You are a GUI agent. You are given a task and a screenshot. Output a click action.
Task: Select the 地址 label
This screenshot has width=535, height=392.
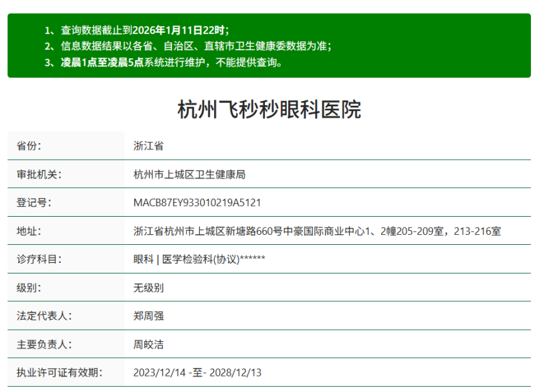[x=29, y=231]
